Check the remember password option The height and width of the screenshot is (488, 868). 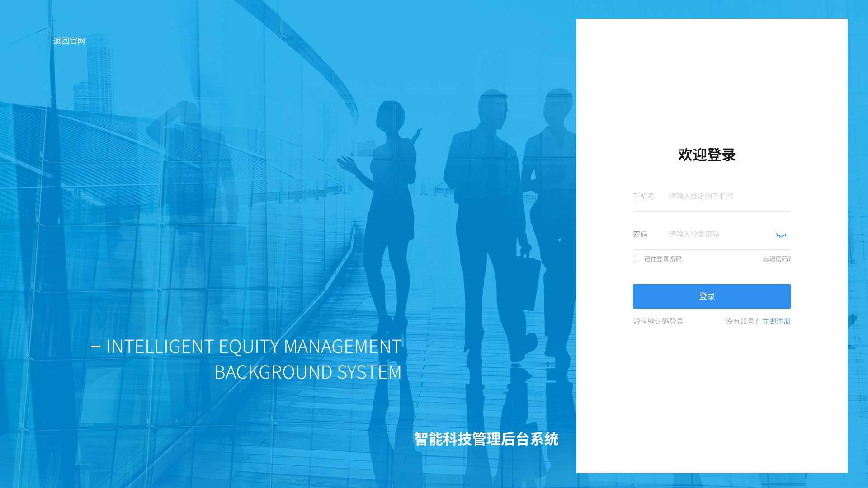[x=636, y=258]
